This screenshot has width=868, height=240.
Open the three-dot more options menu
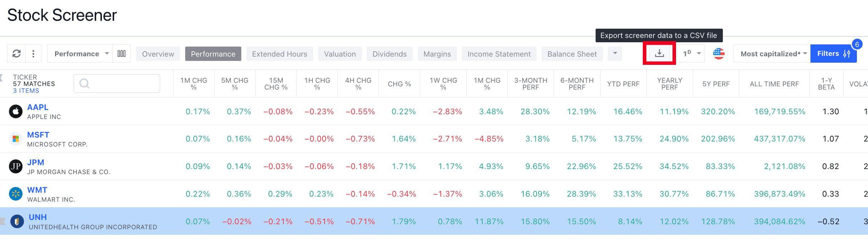pyautogui.click(x=33, y=54)
